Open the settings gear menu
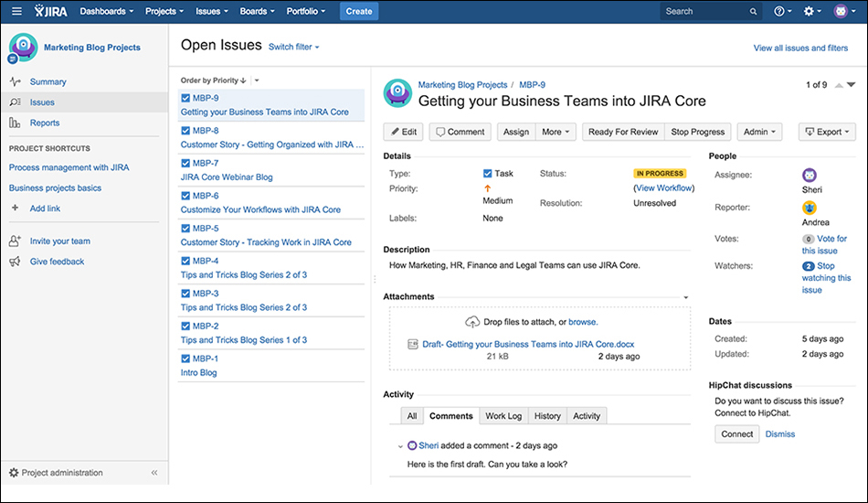The image size is (868, 503). pyautogui.click(x=812, y=11)
